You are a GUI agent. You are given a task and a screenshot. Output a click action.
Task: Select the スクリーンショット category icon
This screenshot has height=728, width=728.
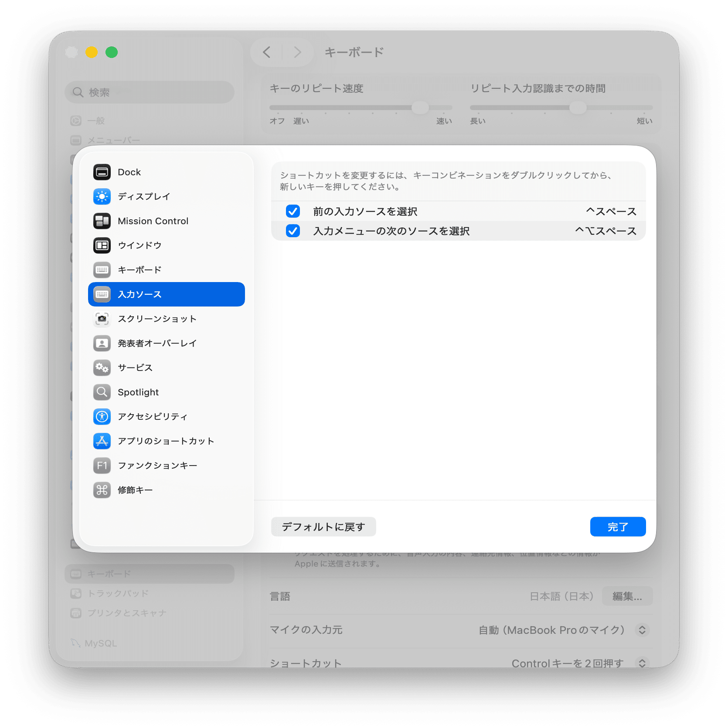pyautogui.click(x=102, y=319)
